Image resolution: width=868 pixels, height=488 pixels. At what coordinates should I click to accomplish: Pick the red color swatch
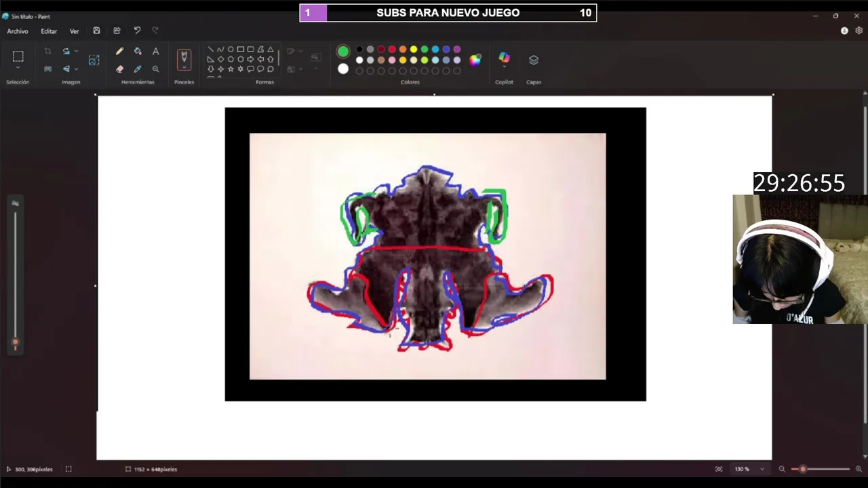(x=392, y=49)
